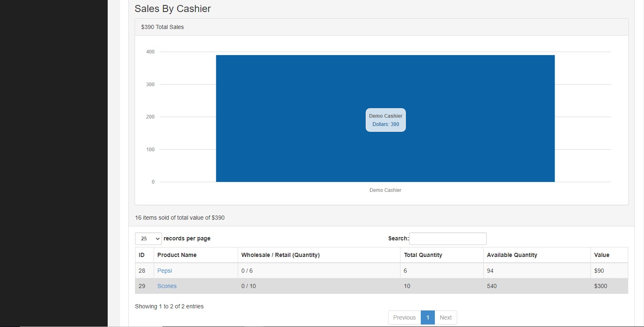Open the Pepsi product link
This screenshot has height=327, width=644.
(x=164, y=271)
